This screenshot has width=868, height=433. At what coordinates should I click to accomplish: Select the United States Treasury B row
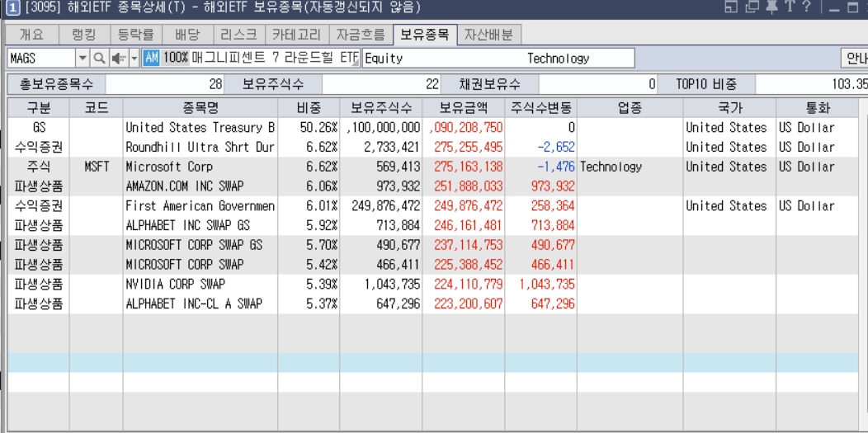pos(433,128)
